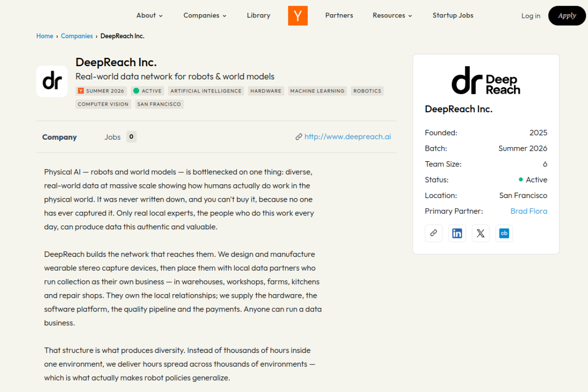Click the Team Size value 6
Image resolution: width=588 pixels, height=392 pixels.
click(545, 164)
